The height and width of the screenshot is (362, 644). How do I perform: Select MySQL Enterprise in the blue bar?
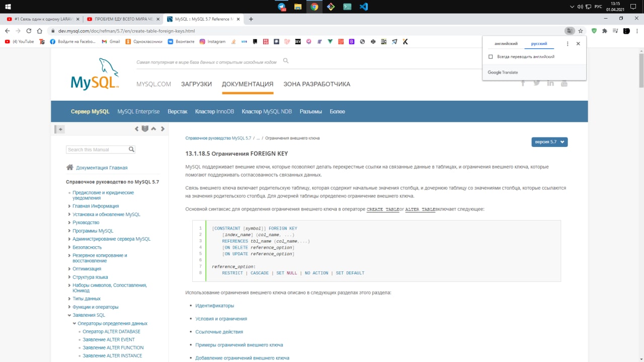click(138, 111)
